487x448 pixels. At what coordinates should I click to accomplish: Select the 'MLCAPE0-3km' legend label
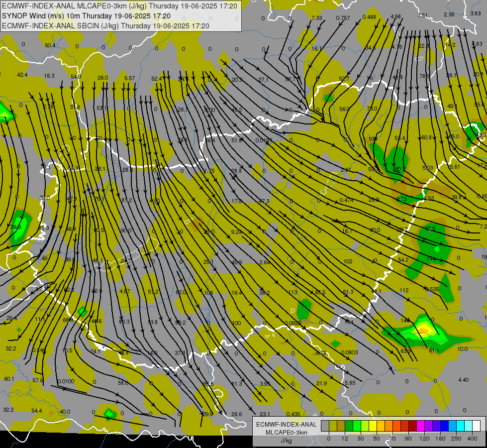tap(287, 433)
